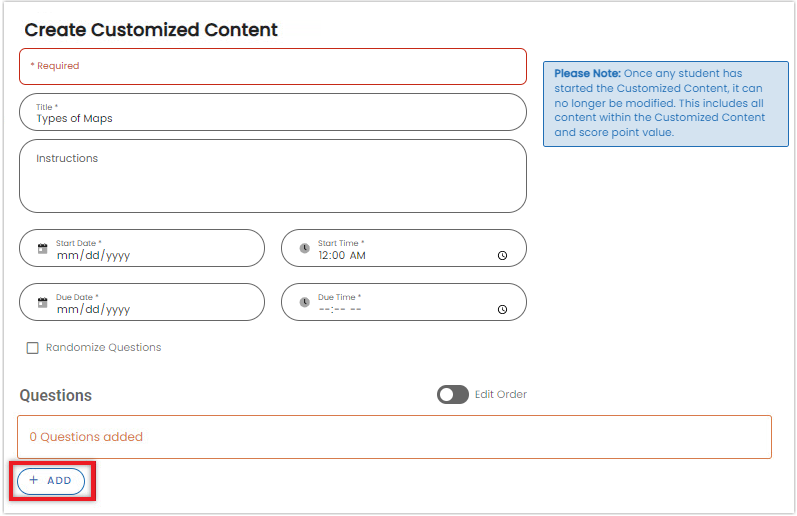Open the Due Time picker clock icon at right
The height and width of the screenshot is (516, 797).
tap(502, 310)
